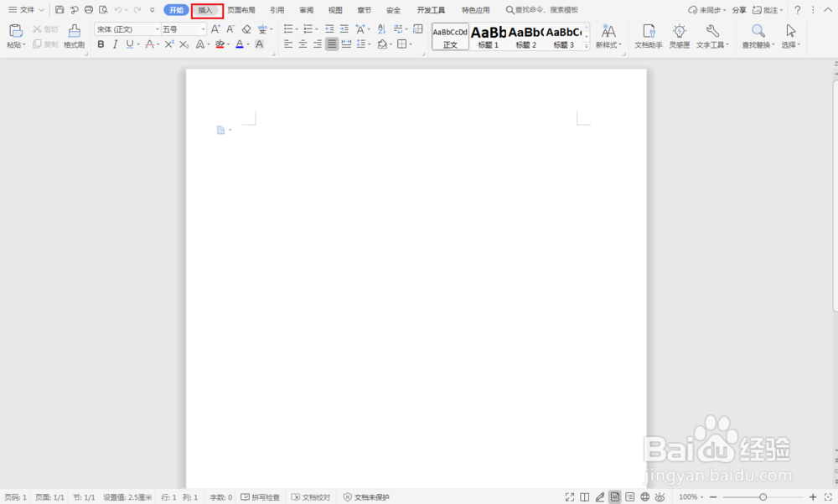Toggle Align Left
The width and height of the screenshot is (838, 504).
pyautogui.click(x=288, y=44)
